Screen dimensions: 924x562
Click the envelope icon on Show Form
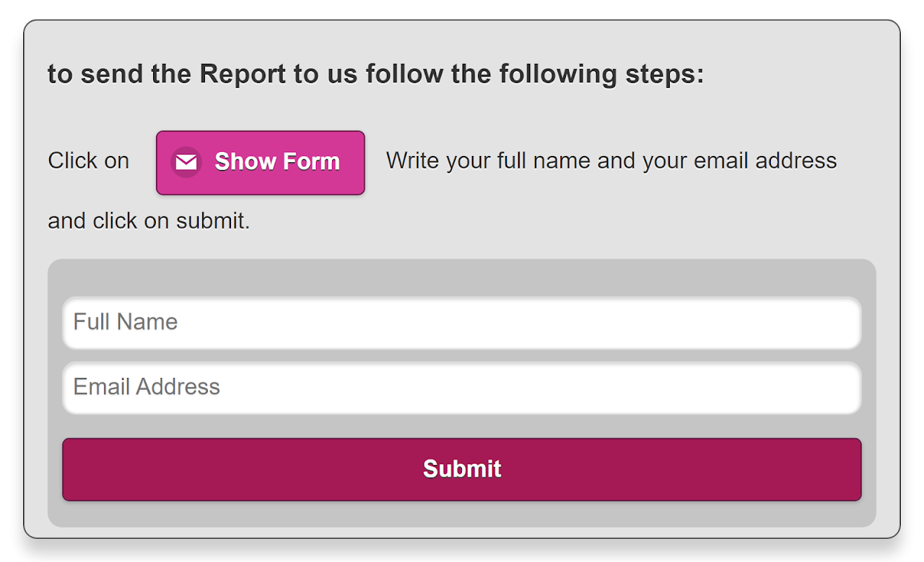tap(186, 162)
